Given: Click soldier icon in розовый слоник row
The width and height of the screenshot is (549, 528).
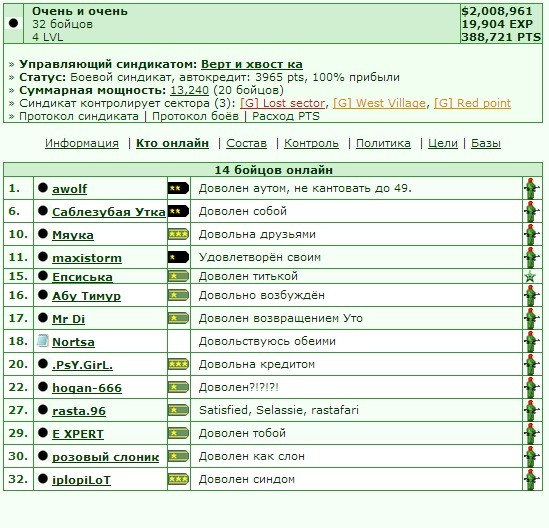Looking at the screenshot, I should pyautogui.click(x=532, y=457).
